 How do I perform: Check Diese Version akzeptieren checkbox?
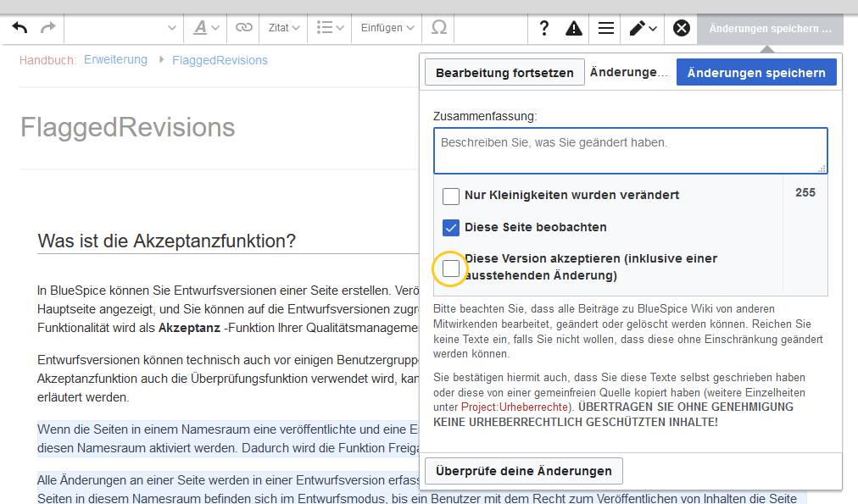451,269
